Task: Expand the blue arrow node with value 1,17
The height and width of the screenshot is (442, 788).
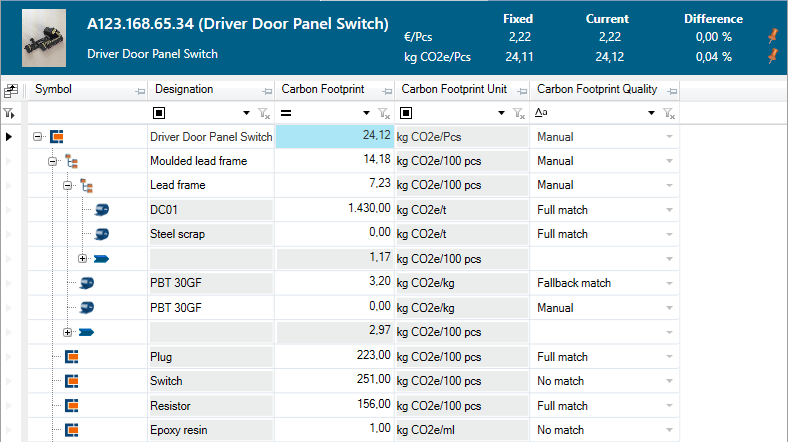Action: click(83, 259)
